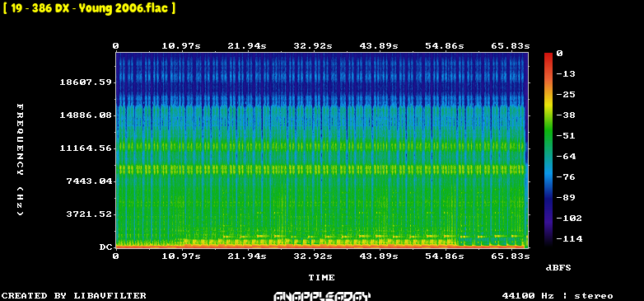This screenshot has height=301, width=644.
Task: Click the file title '19 - 386 DX - Young 2006.flac'
Action: tap(89, 7)
